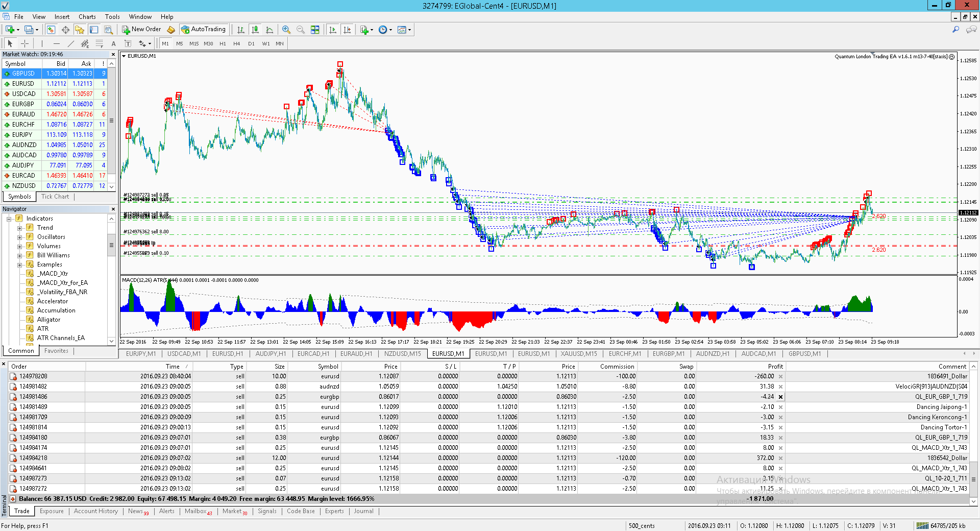Select the Crosshair cursor tool
The image size is (980, 531).
pyautogui.click(x=24, y=43)
